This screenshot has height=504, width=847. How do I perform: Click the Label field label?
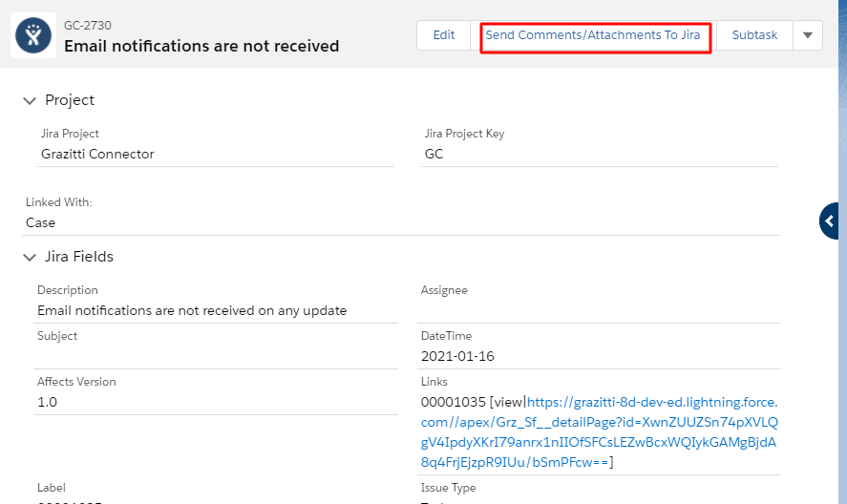pos(52,488)
